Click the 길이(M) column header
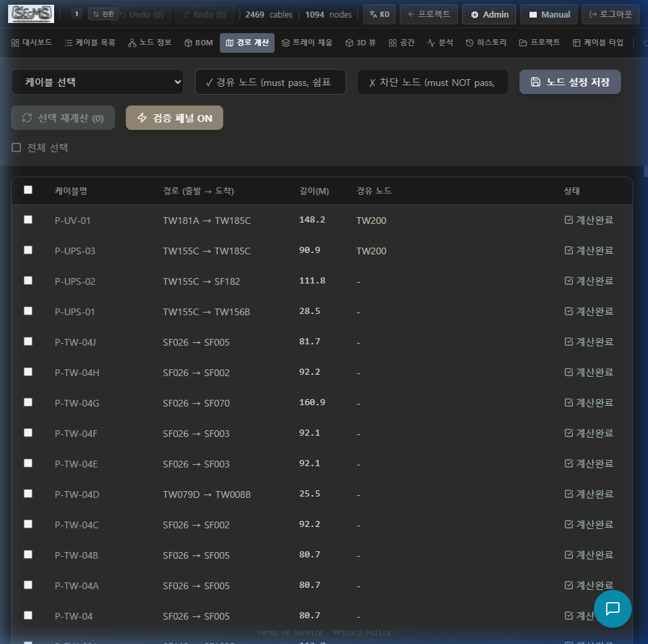 (314, 191)
